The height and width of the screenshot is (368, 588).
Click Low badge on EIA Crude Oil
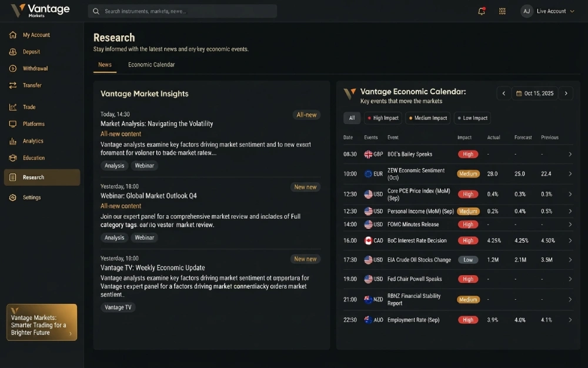tap(468, 260)
